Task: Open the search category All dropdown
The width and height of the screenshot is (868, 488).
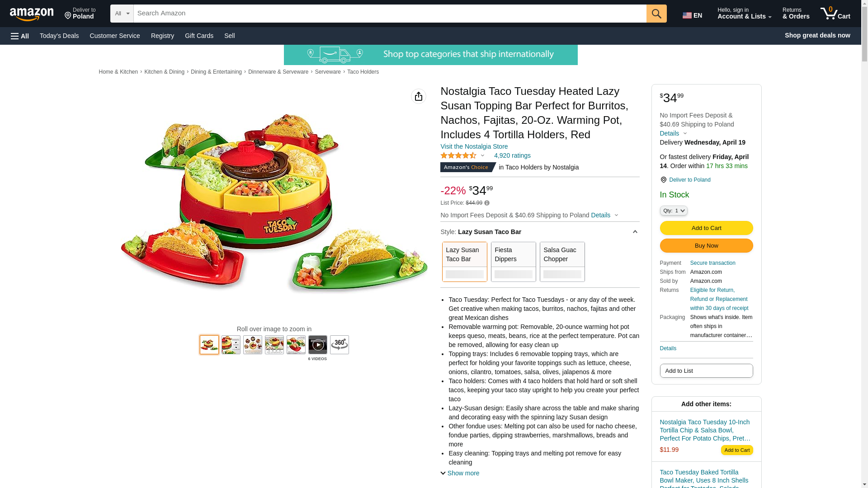Action: [122, 14]
